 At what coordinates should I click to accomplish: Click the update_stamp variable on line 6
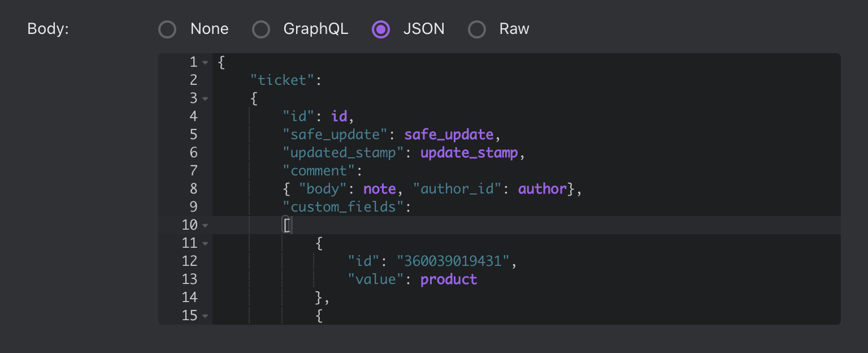click(x=469, y=153)
